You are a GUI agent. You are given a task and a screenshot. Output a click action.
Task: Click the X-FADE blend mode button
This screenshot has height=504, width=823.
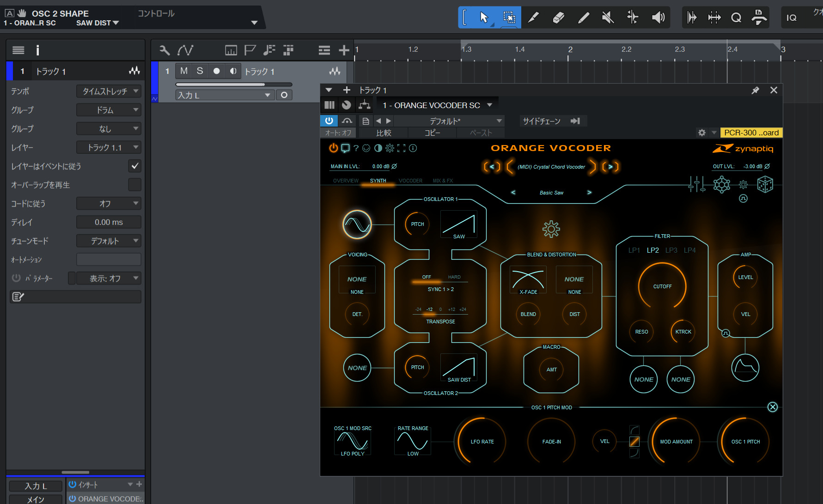point(528,280)
